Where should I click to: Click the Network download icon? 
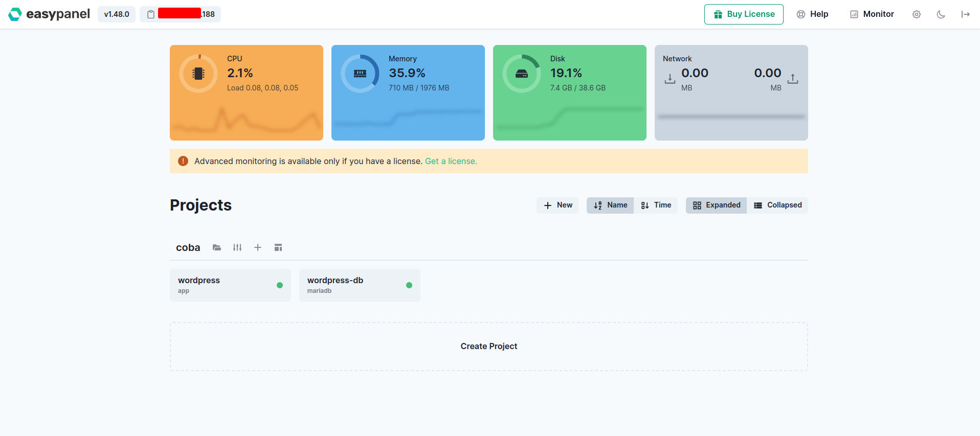tap(670, 79)
